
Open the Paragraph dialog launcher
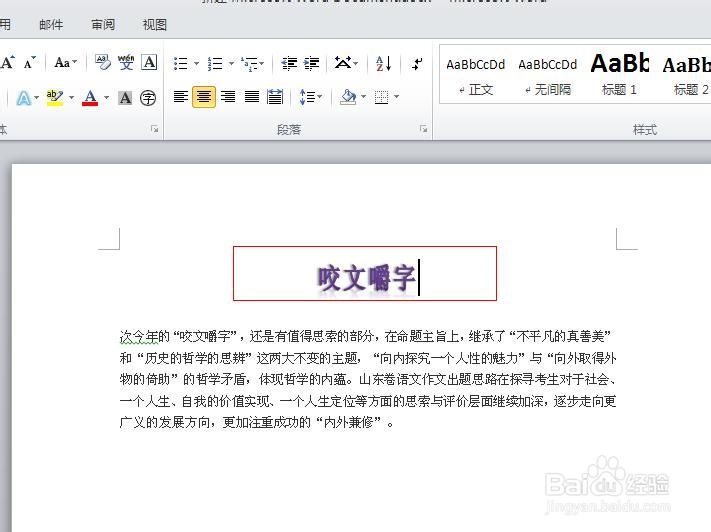pos(424,129)
